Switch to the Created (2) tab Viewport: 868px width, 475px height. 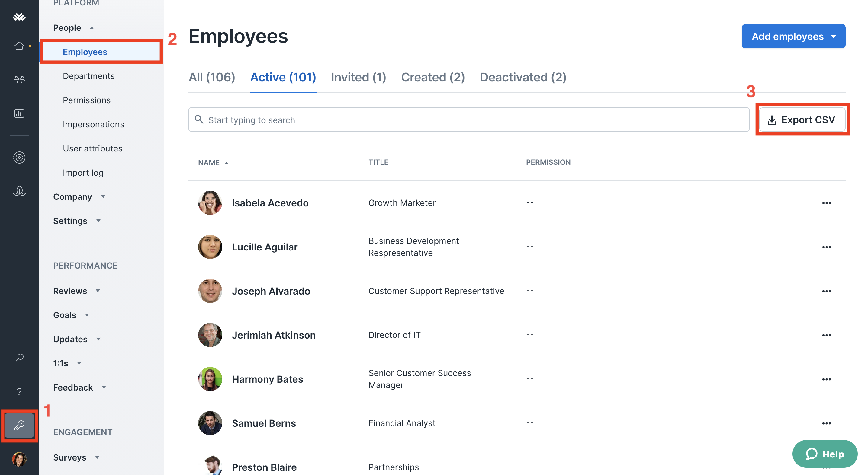tap(433, 78)
